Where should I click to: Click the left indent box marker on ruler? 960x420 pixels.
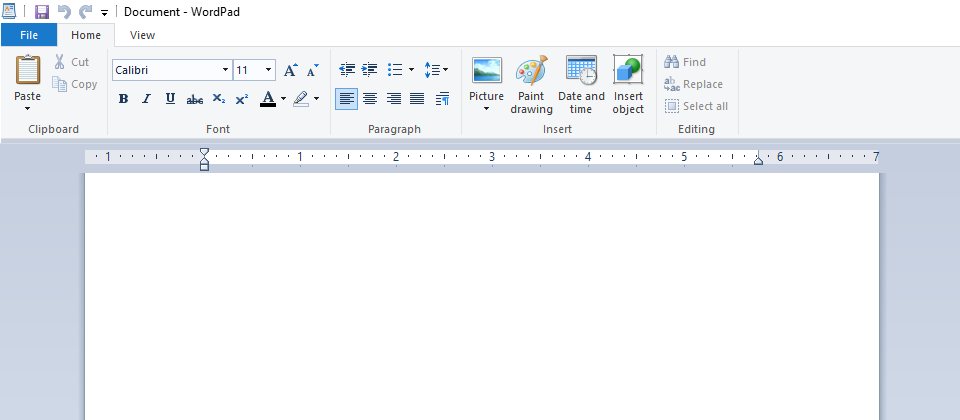(204, 167)
